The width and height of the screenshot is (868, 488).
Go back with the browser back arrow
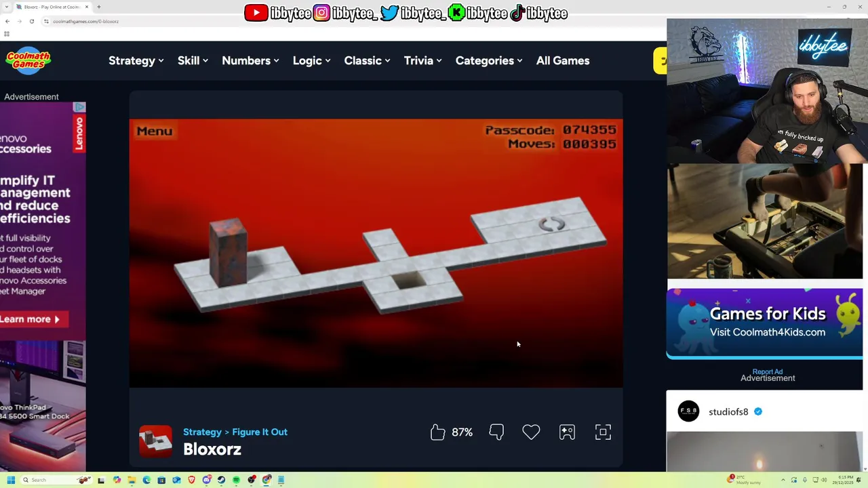point(7,21)
